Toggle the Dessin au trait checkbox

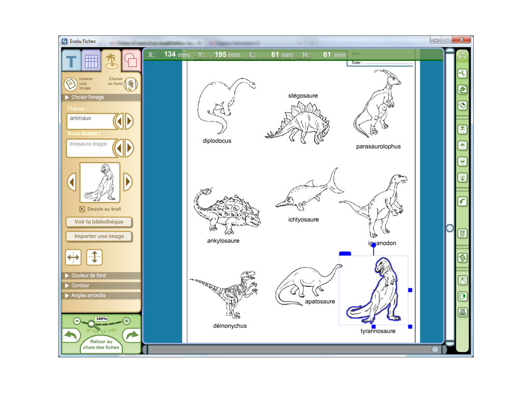pyautogui.click(x=82, y=209)
